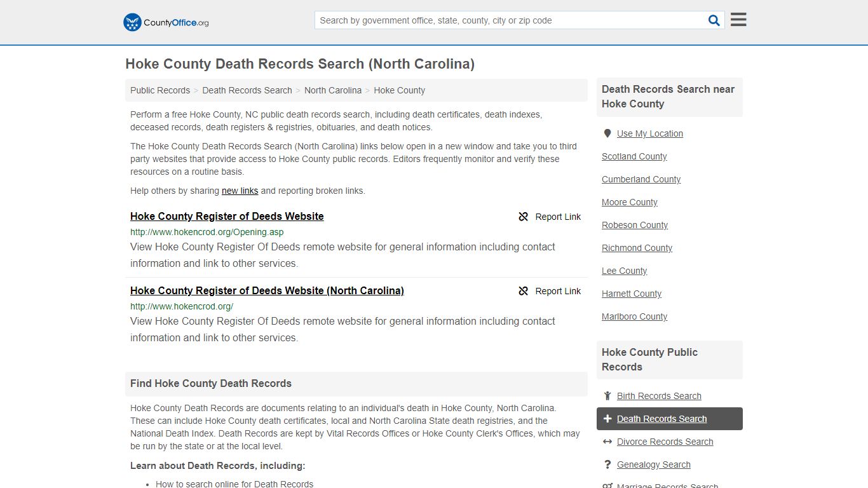Open the hamburger menu icon
Image resolution: width=868 pixels, height=488 pixels.
coord(738,20)
